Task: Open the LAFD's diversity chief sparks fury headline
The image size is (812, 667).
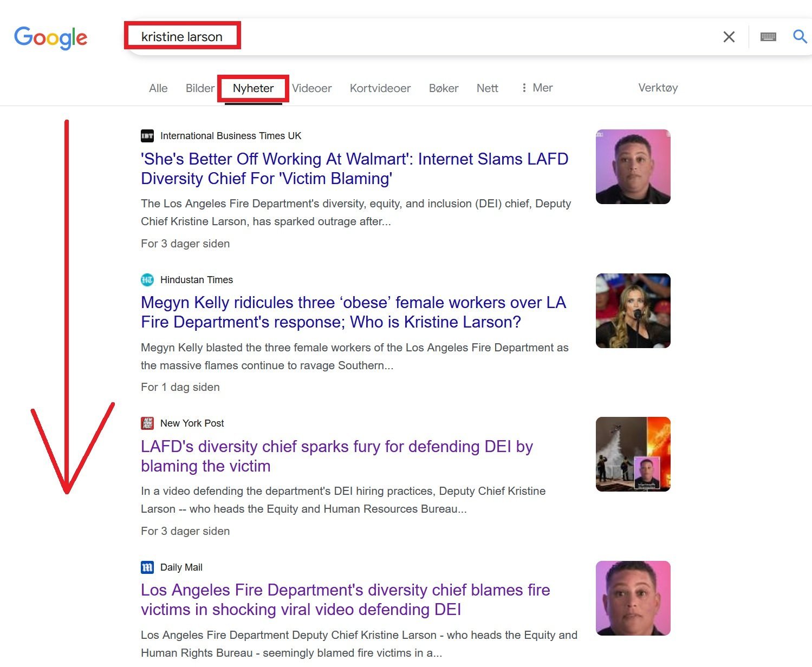Action: pos(337,456)
